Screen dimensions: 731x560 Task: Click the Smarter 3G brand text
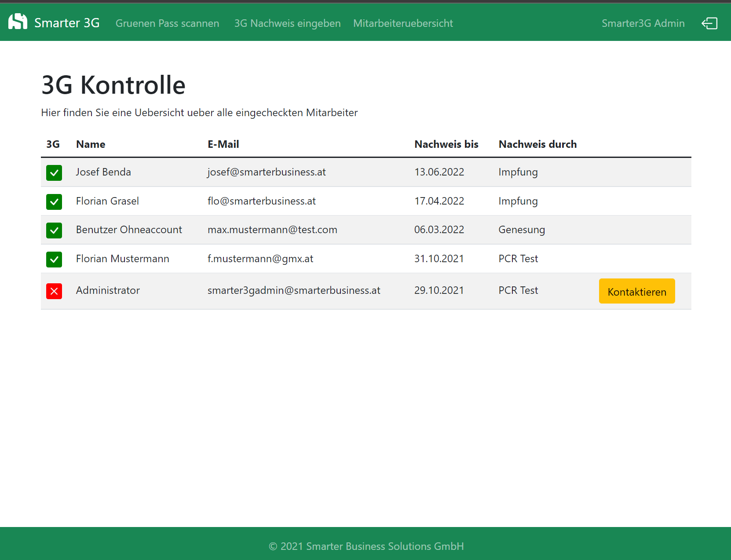[67, 23]
